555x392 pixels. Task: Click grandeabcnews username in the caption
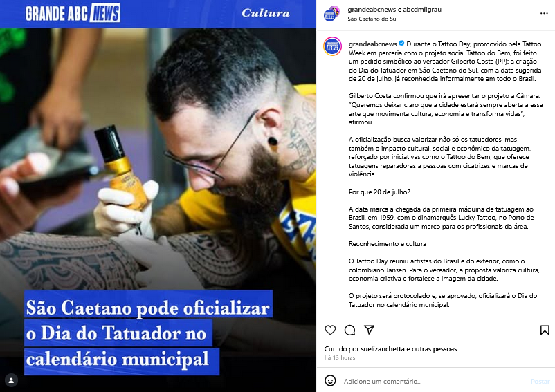pyautogui.click(x=373, y=44)
